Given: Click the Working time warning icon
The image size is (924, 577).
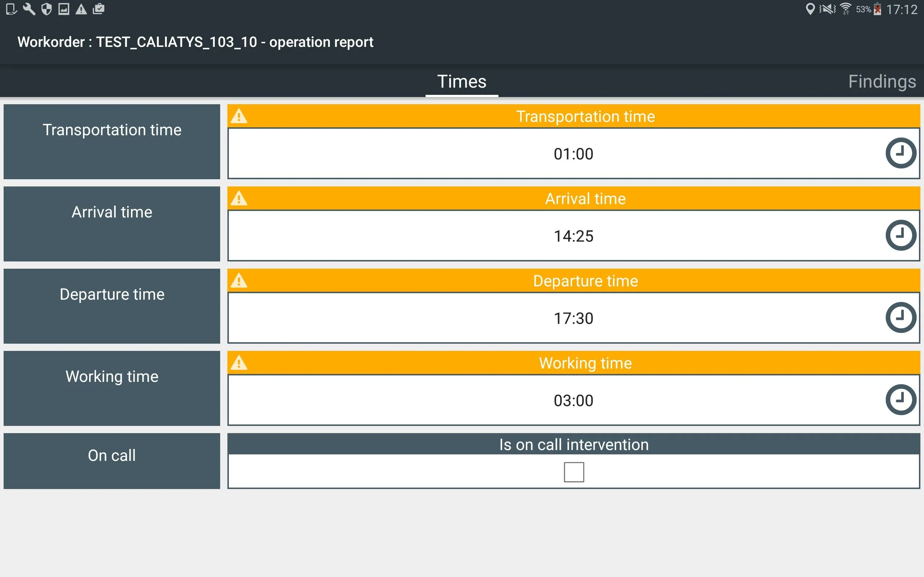Looking at the screenshot, I should tap(239, 363).
